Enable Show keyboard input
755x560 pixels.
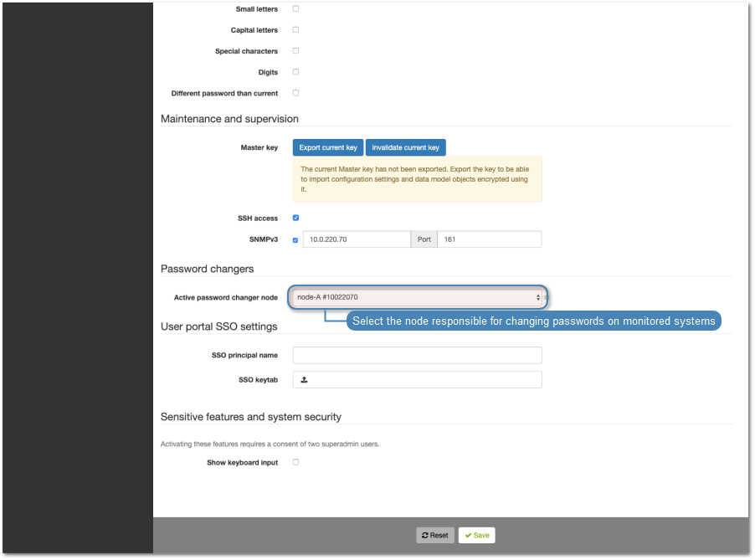pos(295,461)
